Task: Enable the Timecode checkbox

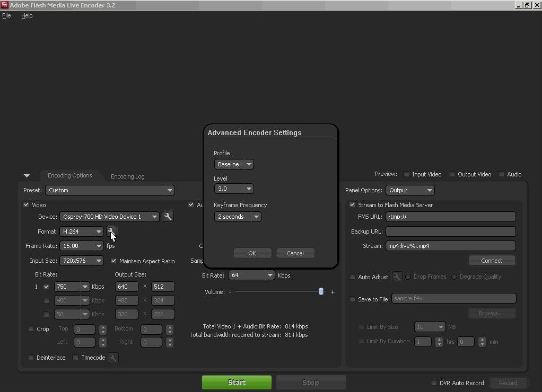Action: click(75, 358)
